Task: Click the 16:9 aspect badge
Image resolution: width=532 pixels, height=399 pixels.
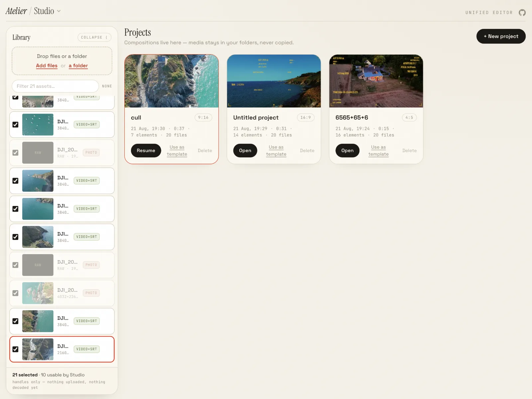Action: click(306, 117)
